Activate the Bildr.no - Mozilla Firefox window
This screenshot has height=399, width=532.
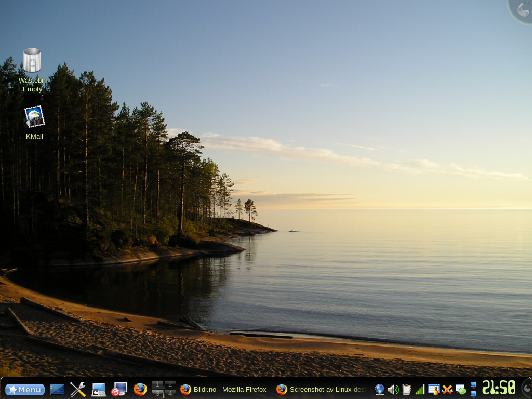pos(224,389)
